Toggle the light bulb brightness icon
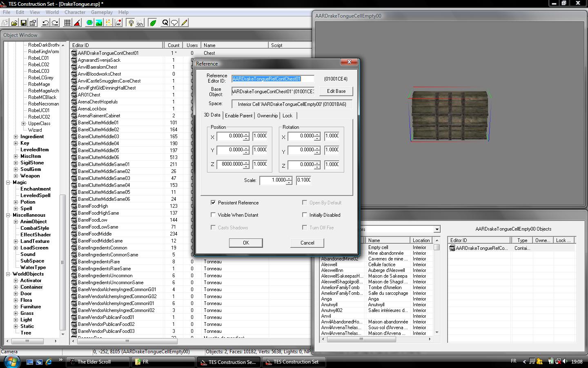Viewport: 588px width, 368px height. click(131, 23)
